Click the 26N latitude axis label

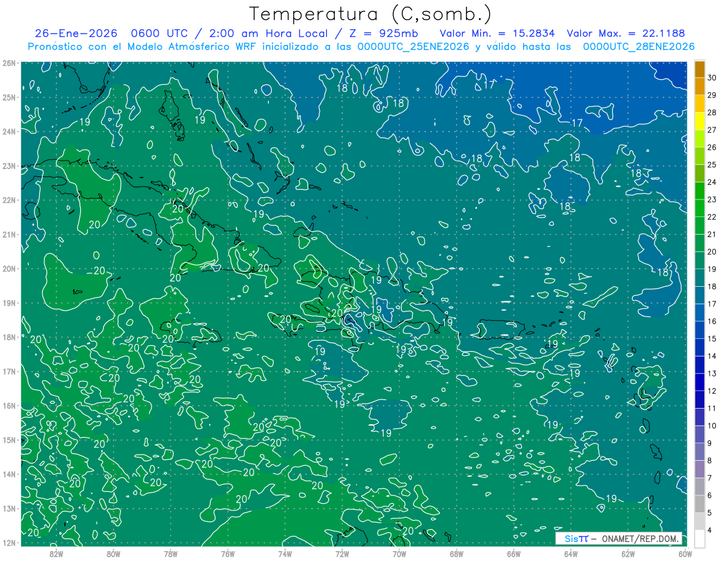click(9, 63)
